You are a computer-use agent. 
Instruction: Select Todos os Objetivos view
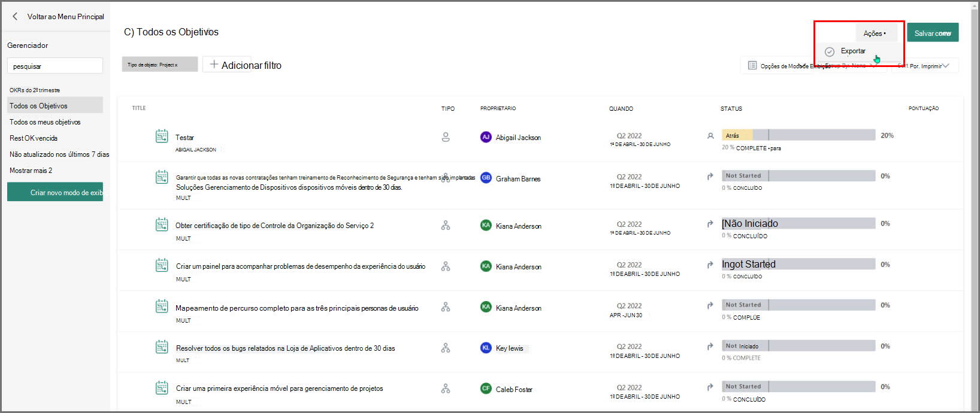coord(55,105)
